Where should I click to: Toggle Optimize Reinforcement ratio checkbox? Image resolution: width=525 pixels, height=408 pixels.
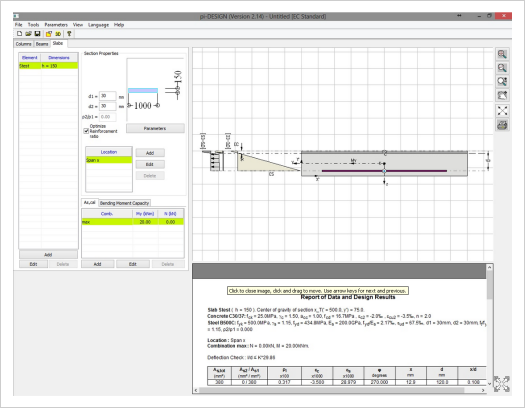click(86, 131)
